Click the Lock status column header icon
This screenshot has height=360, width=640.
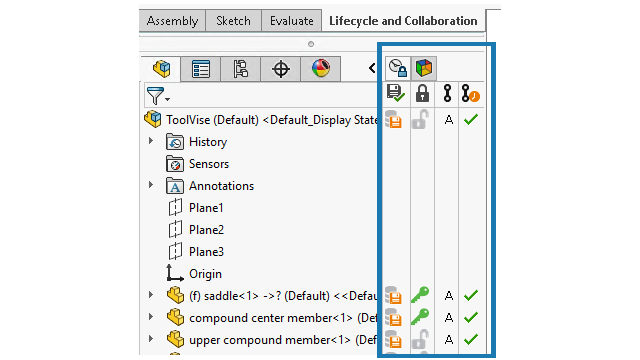(x=422, y=93)
